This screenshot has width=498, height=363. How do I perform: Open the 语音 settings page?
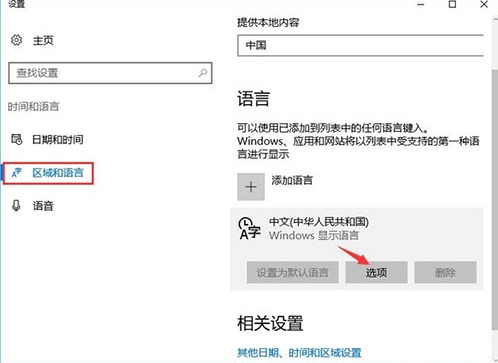[43, 206]
